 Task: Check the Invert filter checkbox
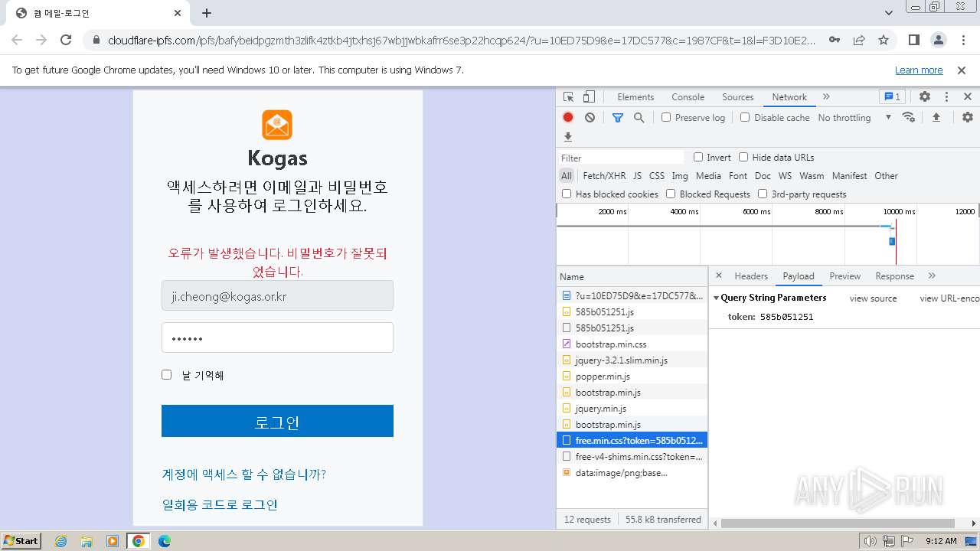coord(698,157)
